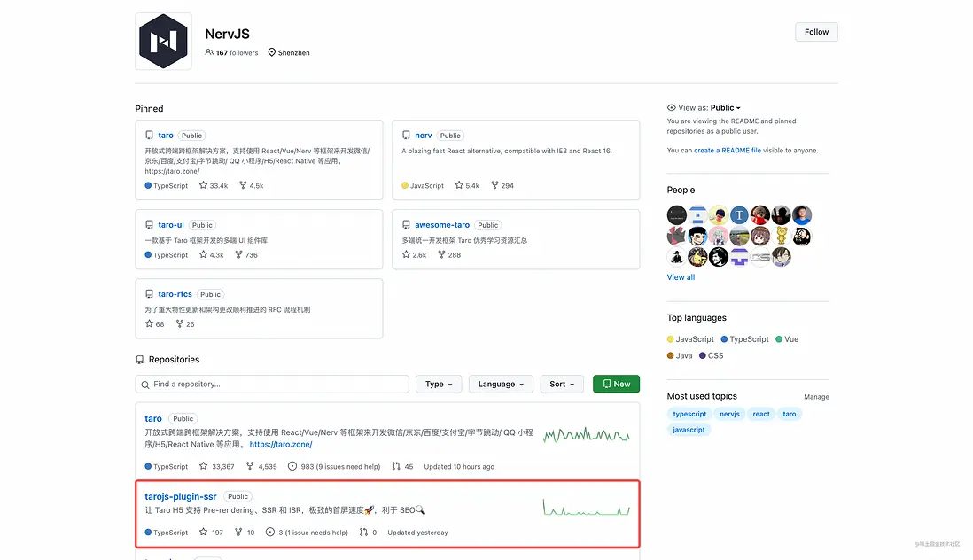Image resolution: width=973 pixels, height=560 pixels.
Task: Click the Follow button
Action: 815,31
